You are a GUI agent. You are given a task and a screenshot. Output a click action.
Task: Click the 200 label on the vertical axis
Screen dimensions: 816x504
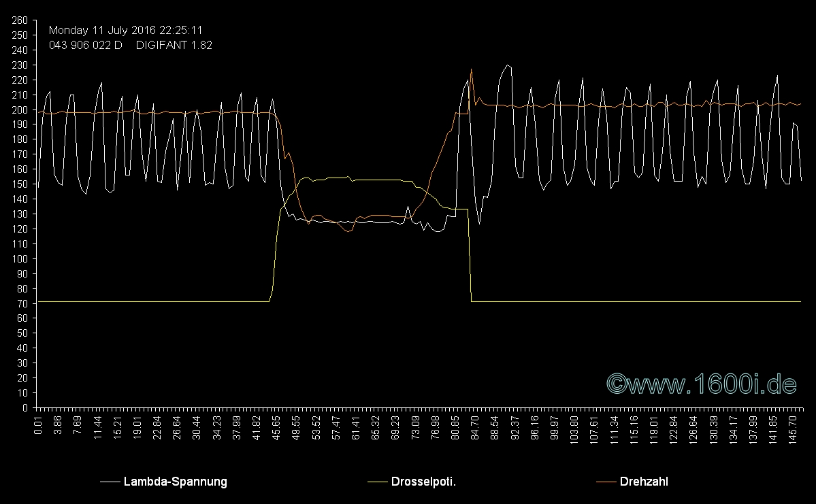click(x=20, y=110)
